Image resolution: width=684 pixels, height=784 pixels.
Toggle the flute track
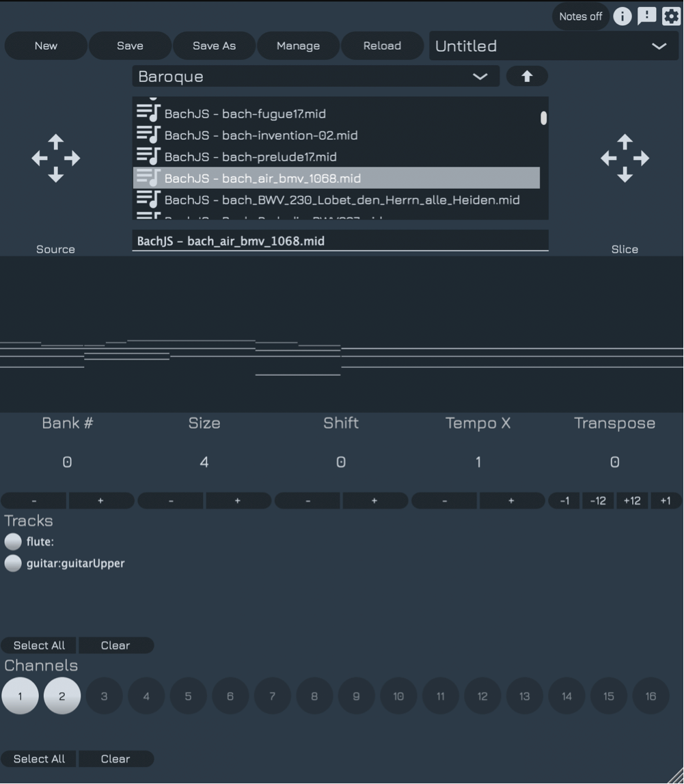point(13,541)
